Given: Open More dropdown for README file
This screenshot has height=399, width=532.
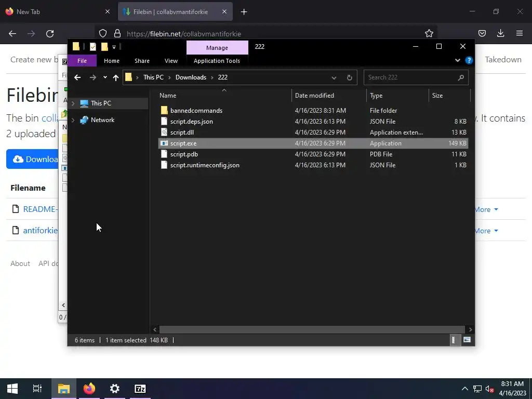Looking at the screenshot, I should (486, 210).
